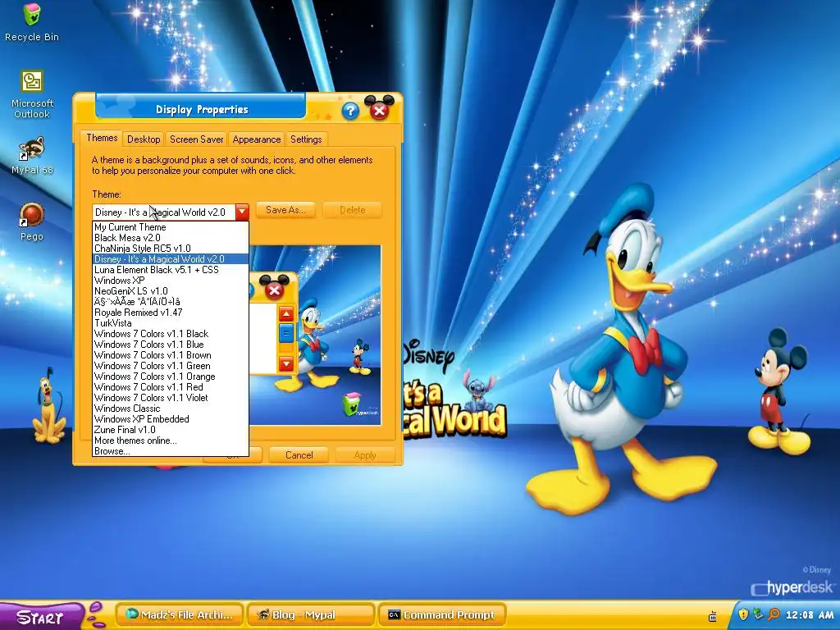This screenshot has height=630, width=840.
Task: Select the Windows XP theme entry
Action: (171, 281)
